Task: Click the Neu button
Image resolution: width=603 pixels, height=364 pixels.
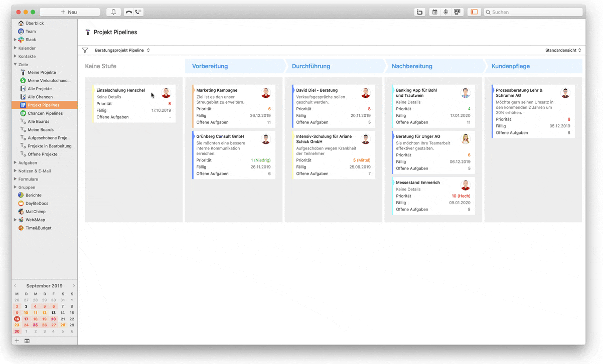Action: 69,12
